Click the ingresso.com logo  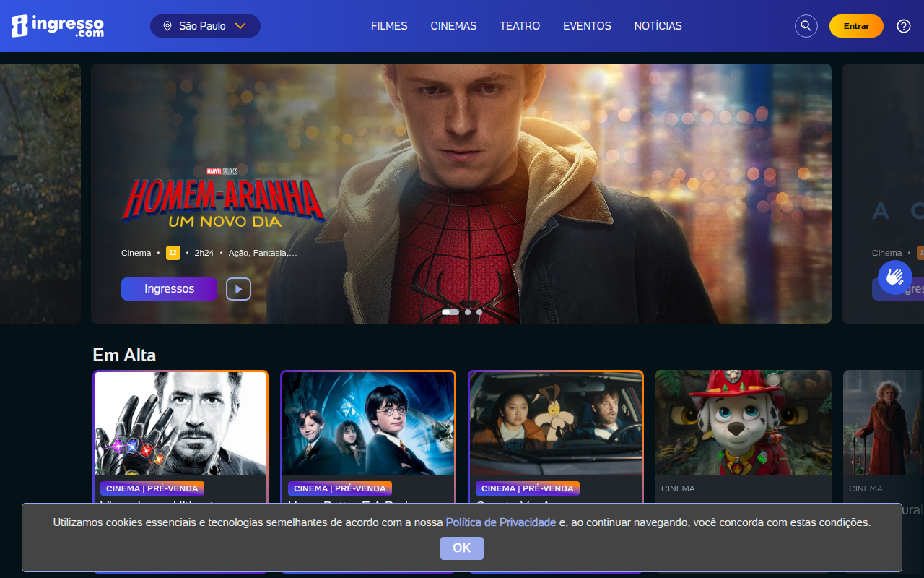(58, 26)
